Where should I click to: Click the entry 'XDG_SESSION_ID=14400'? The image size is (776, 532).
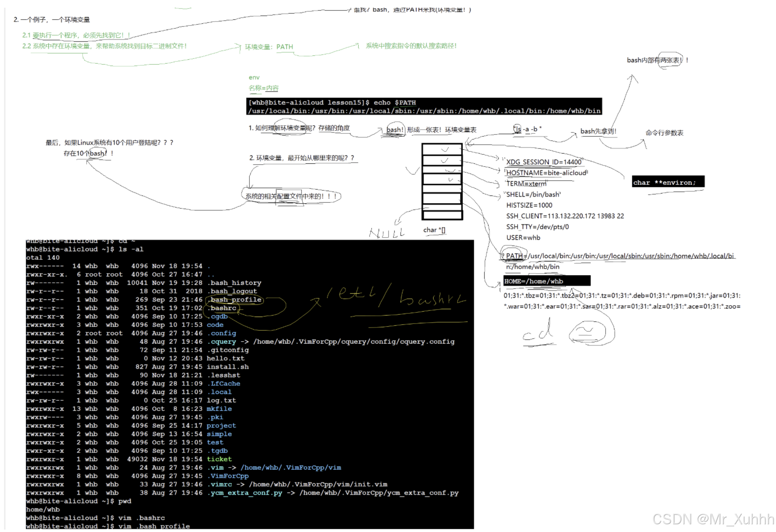[543, 162]
